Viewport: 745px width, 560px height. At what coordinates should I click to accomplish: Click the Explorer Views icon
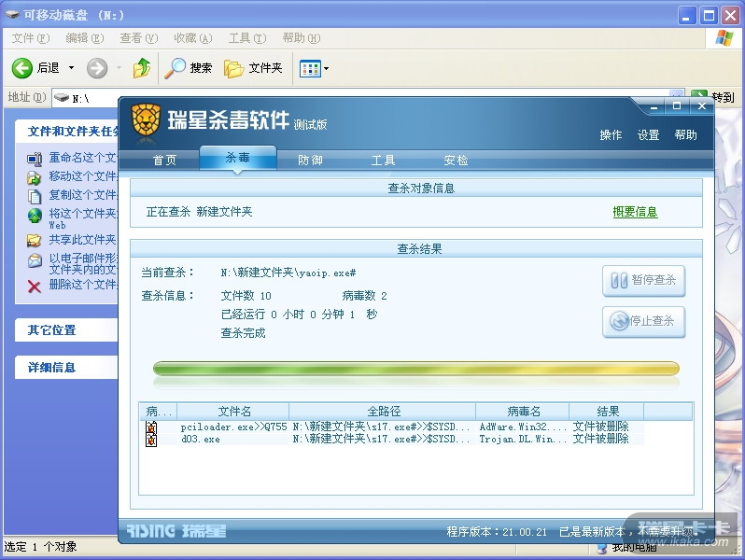pos(310,69)
